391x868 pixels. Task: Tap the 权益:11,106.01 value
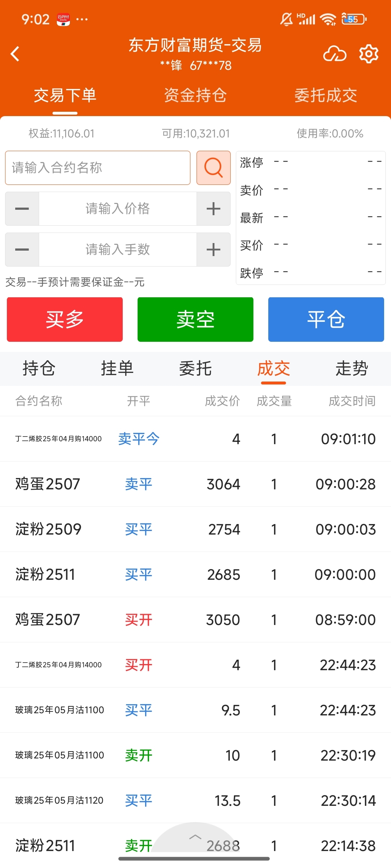62,133
